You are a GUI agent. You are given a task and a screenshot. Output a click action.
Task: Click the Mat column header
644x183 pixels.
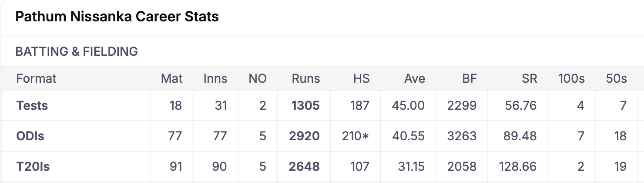tap(172, 78)
